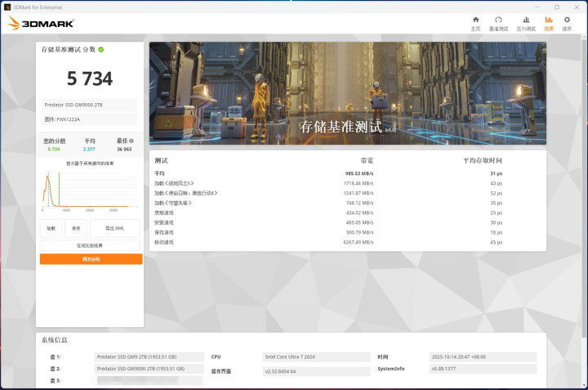Viewport: 588px width, 390px height.
Task: Select the Predator SSD GM9000 2TB device field
Action: point(90,105)
